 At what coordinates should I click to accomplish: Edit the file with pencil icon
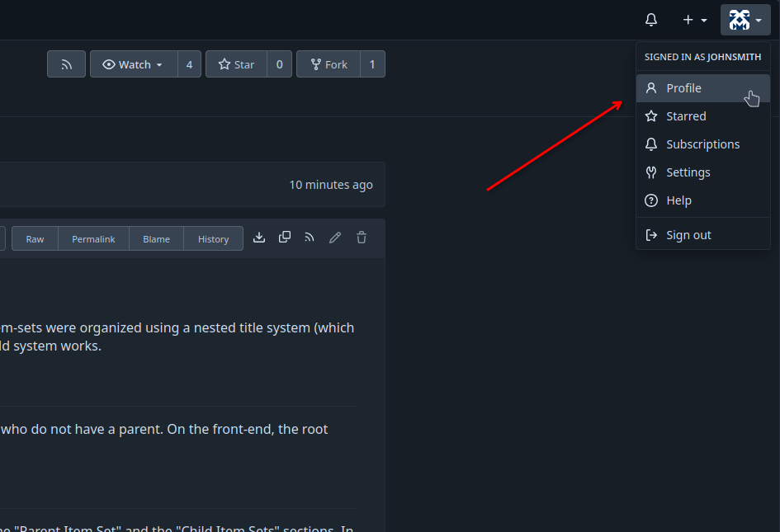(x=335, y=238)
